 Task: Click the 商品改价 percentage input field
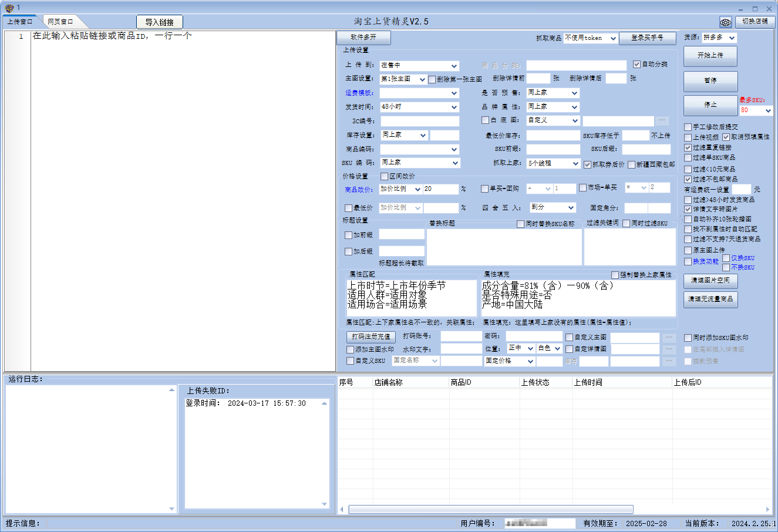click(440, 189)
